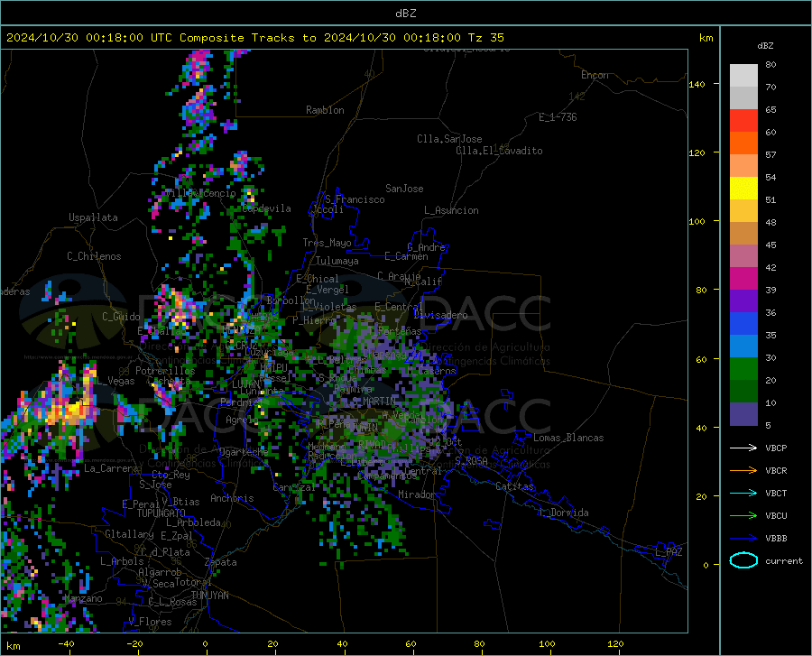
Task: Select the bright green swatch in dBZ scale
Action: coord(743,369)
